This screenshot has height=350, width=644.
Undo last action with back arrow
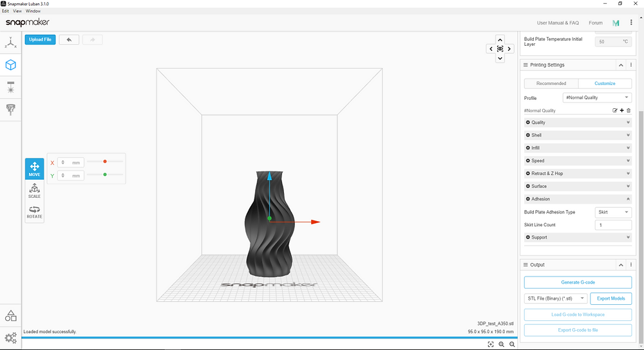click(x=69, y=39)
